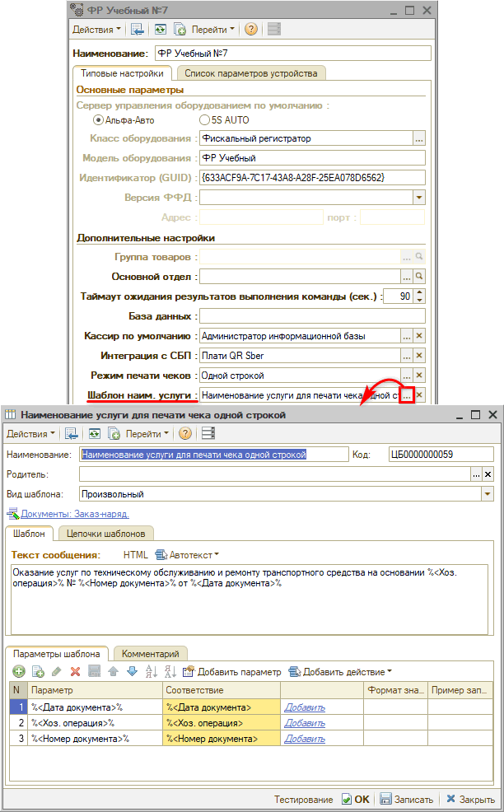Expand the Вид шаблона dropdown
504x812 pixels.
click(488, 494)
